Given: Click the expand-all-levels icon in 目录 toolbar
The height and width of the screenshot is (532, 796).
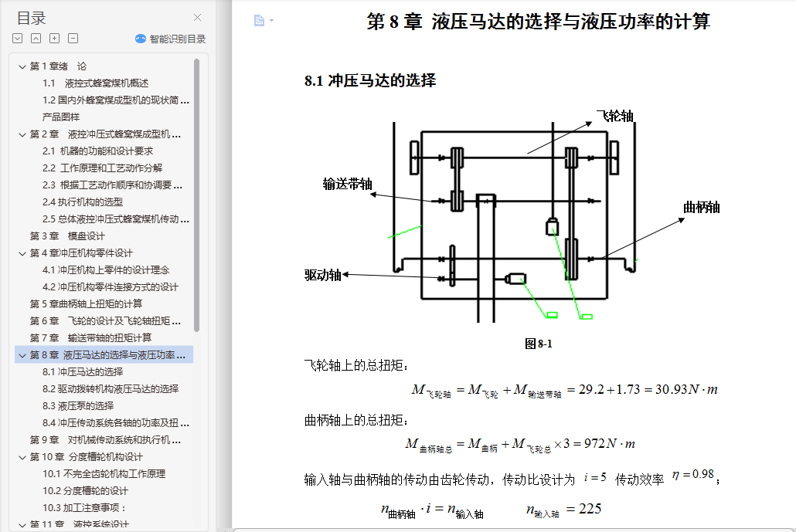Looking at the screenshot, I should 17,39.
